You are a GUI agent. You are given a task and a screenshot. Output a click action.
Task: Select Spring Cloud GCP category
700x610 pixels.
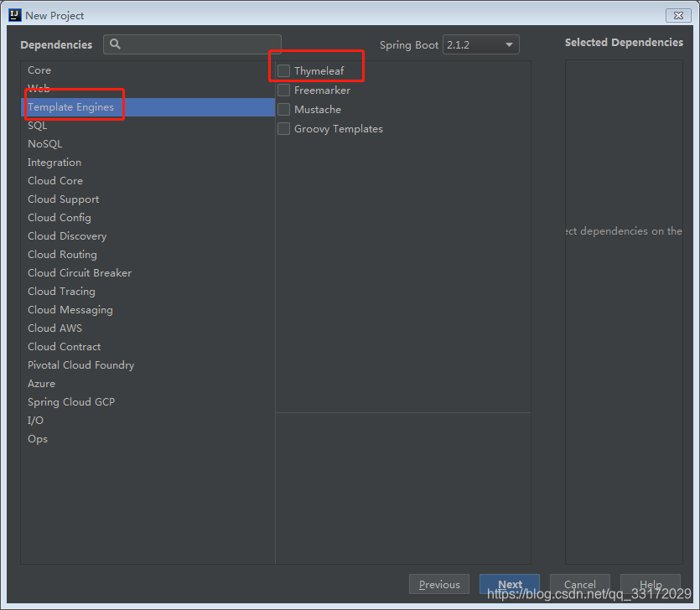pos(148,402)
